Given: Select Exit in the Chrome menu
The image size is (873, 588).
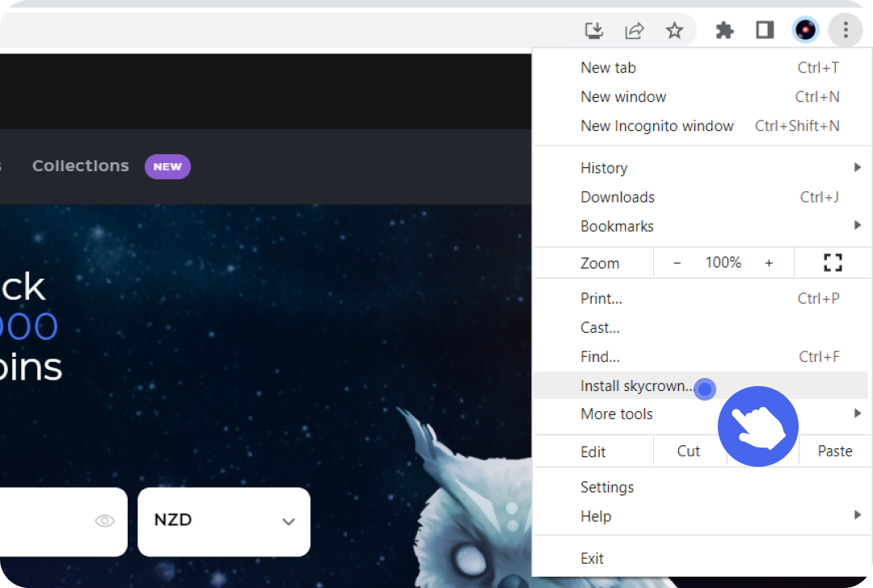Looking at the screenshot, I should click(700, 558).
